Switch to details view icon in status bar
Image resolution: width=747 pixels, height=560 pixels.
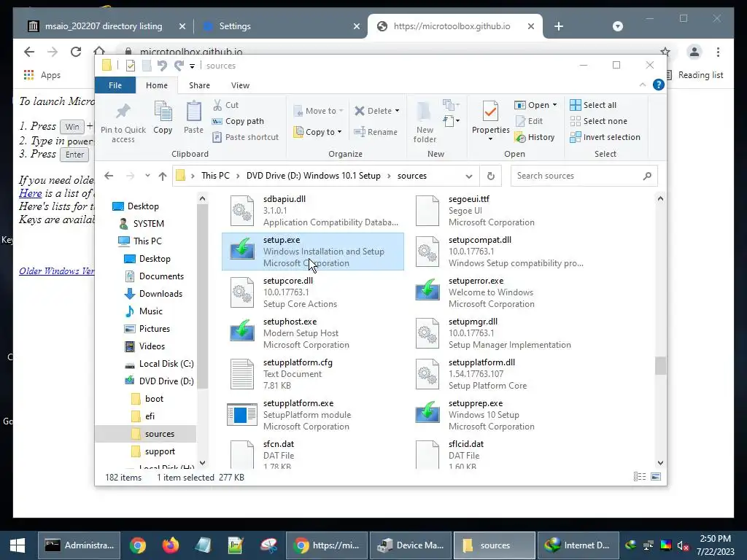[640, 477]
